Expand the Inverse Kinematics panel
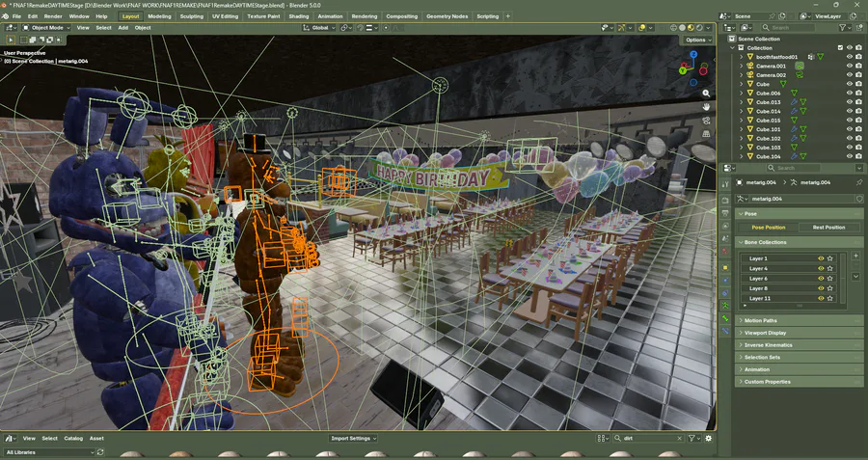The image size is (868, 460). point(800,345)
